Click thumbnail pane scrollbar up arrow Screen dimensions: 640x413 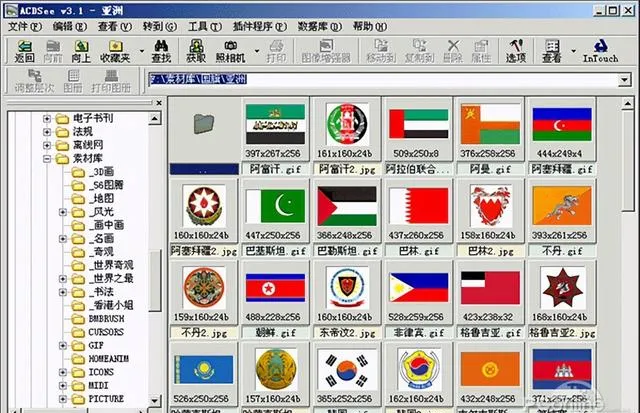pyautogui.click(x=628, y=104)
